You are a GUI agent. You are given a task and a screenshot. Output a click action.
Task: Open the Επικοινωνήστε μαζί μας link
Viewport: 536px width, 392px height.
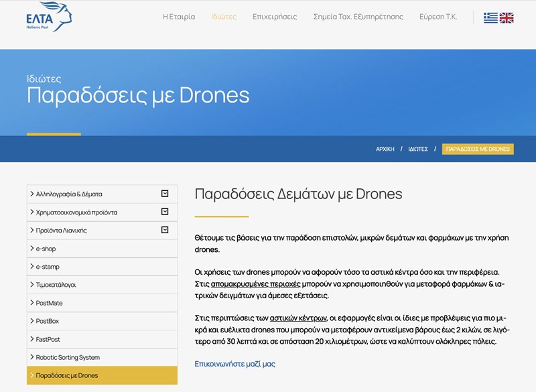click(x=234, y=364)
